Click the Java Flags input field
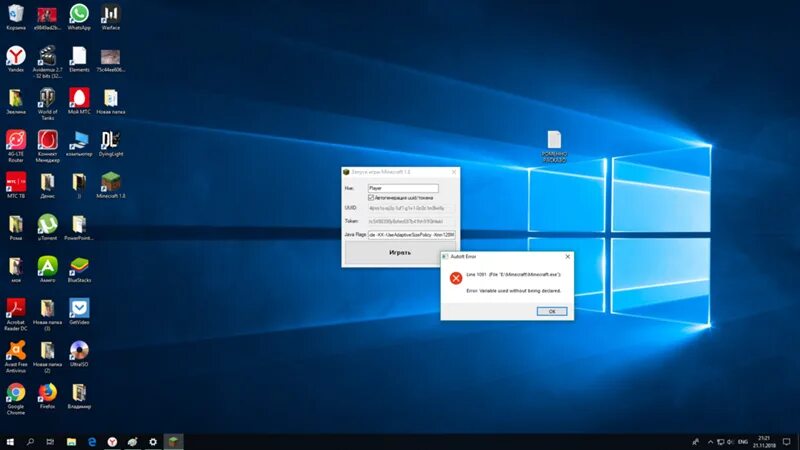 pyautogui.click(x=411, y=235)
